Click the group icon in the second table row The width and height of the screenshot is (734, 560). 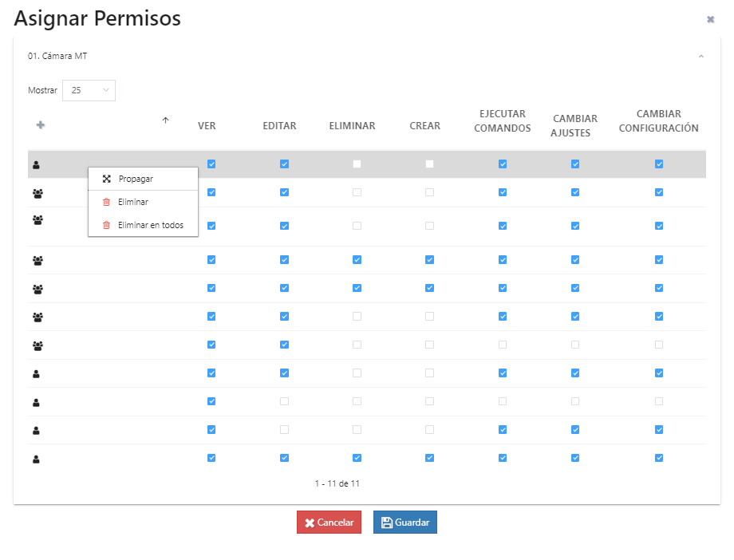37,193
